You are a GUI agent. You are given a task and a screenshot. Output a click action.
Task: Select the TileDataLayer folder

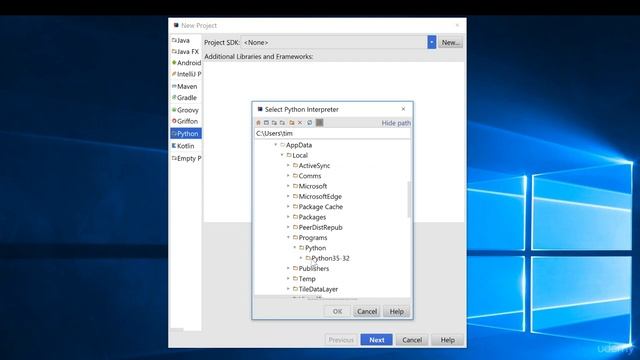coord(316,289)
